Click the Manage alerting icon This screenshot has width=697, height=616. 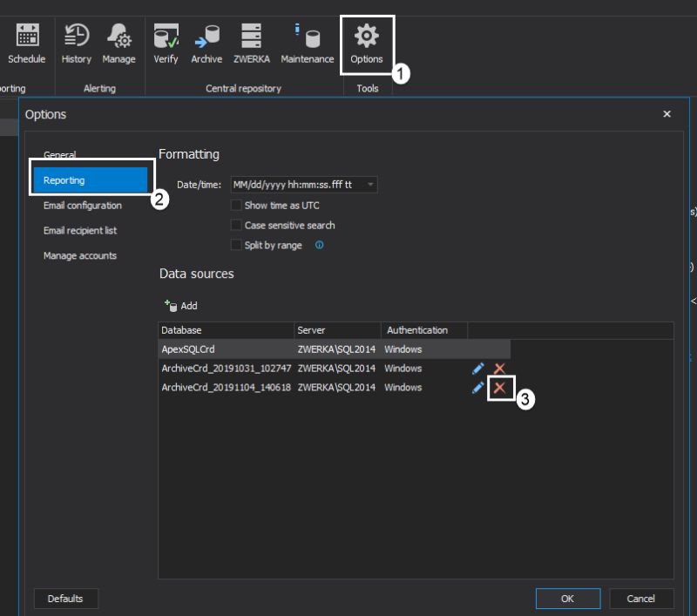tap(119, 38)
